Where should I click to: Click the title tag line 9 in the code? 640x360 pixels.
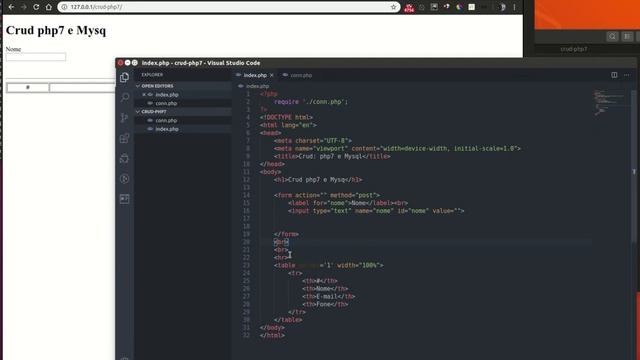click(332, 156)
